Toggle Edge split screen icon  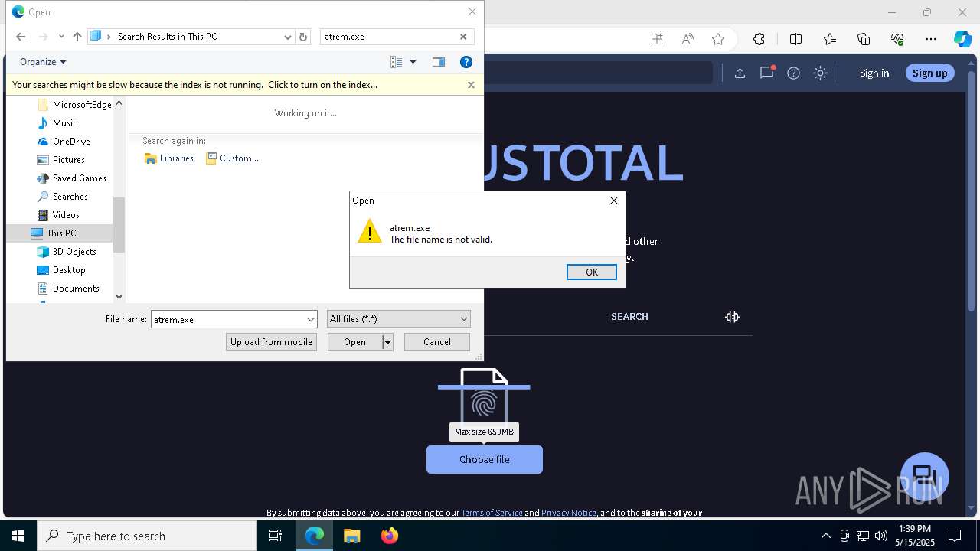point(795,39)
